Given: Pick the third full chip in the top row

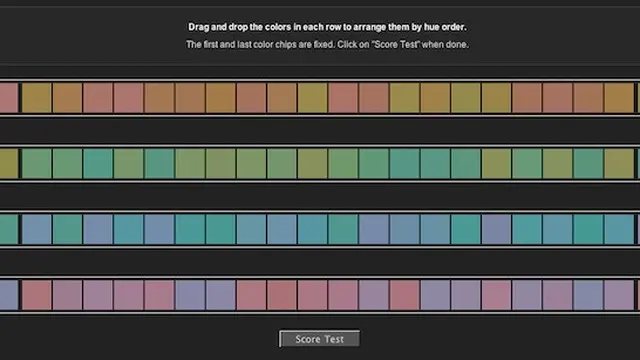Looking at the screenshot, I should pos(98,98).
